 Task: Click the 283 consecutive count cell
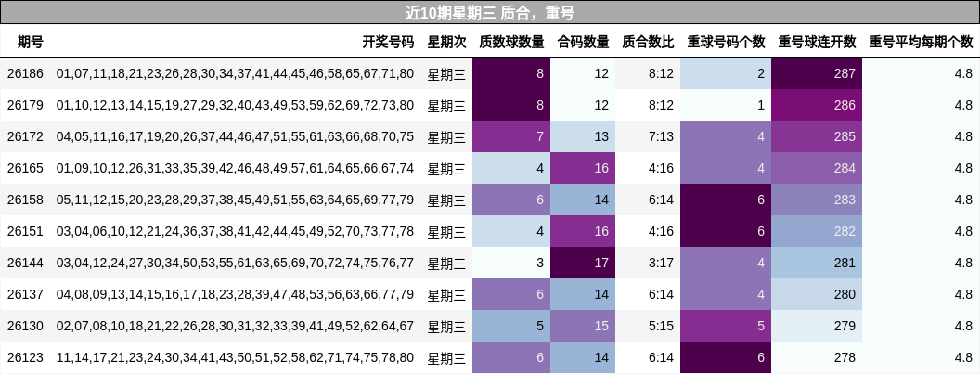817,200
